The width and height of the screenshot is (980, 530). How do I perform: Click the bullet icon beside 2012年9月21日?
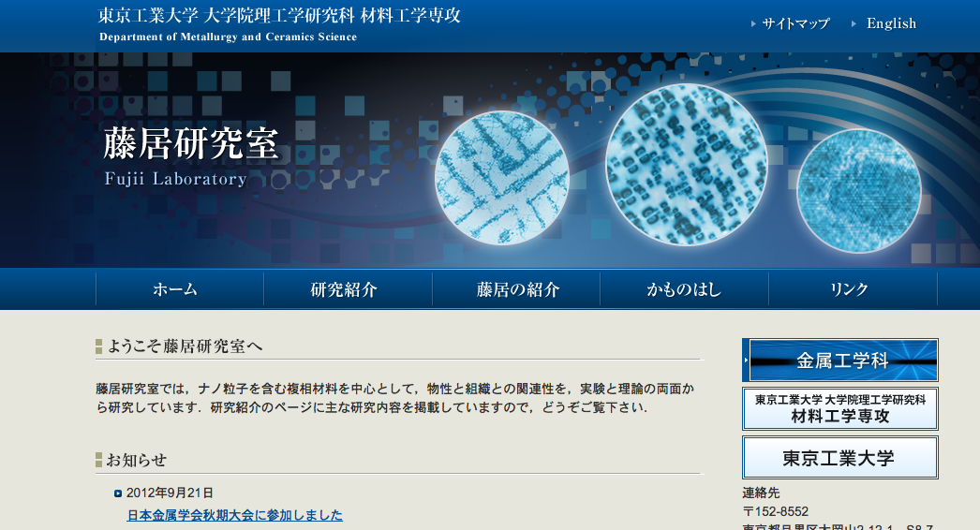[118, 493]
